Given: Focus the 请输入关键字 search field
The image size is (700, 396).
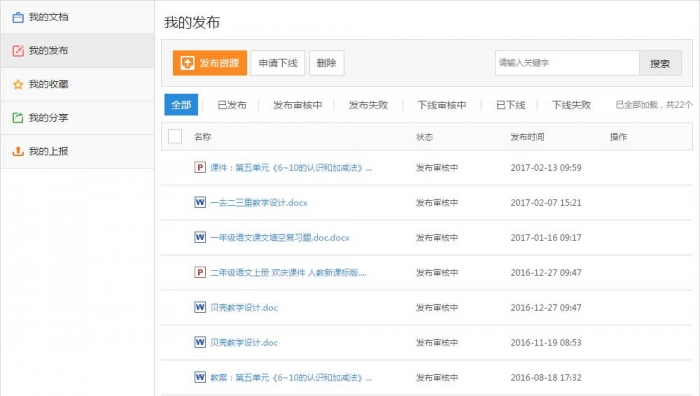Looking at the screenshot, I should tap(567, 63).
